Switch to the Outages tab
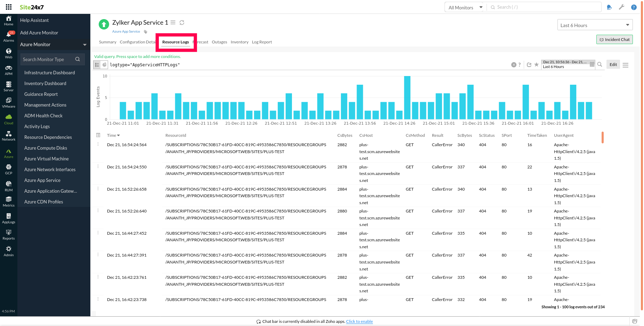644x326 pixels. (x=219, y=42)
